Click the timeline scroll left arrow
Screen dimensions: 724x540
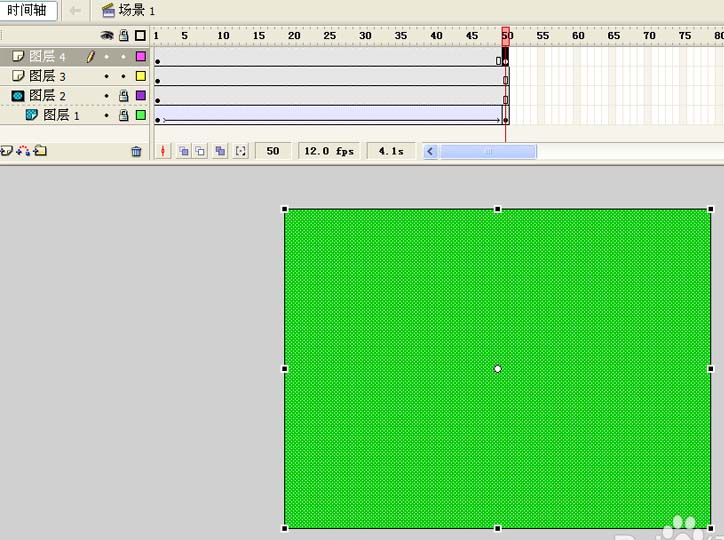(430, 151)
